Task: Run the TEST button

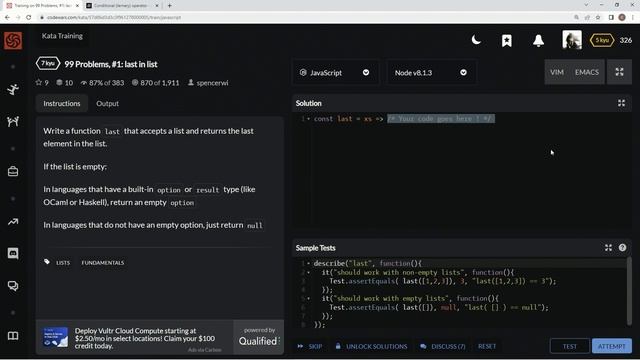Action: [570, 346]
